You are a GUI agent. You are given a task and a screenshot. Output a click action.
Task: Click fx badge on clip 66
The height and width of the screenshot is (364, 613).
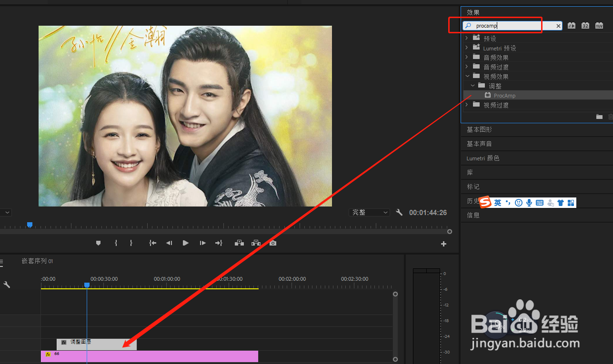[x=48, y=354]
